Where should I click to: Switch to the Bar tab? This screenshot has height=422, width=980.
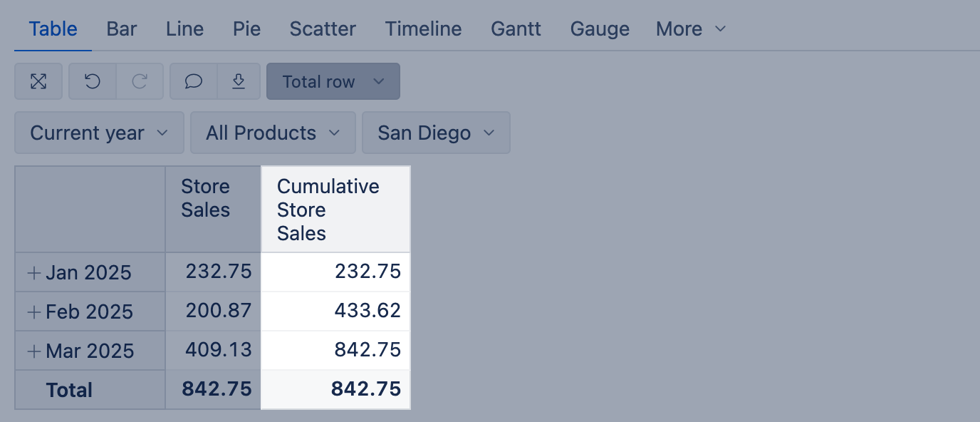coord(122,29)
